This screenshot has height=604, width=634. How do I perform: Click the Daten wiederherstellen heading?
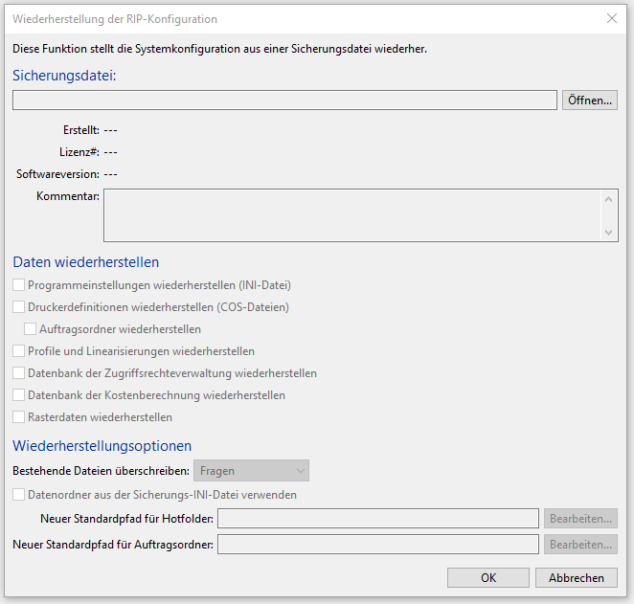[x=86, y=262]
